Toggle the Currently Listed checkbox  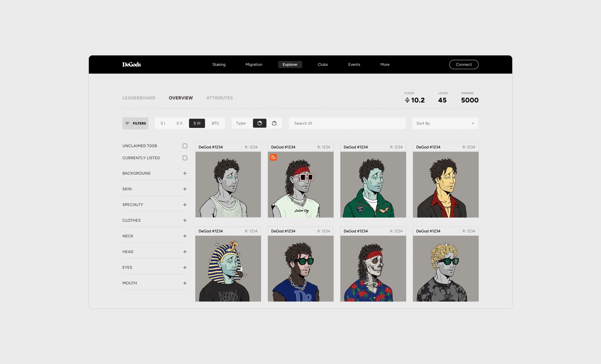point(185,158)
